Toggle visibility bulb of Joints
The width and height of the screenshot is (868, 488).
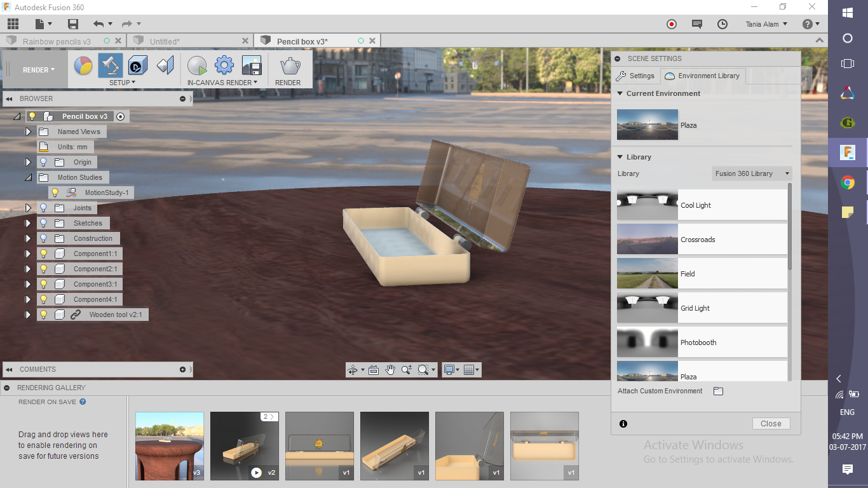click(x=44, y=208)
